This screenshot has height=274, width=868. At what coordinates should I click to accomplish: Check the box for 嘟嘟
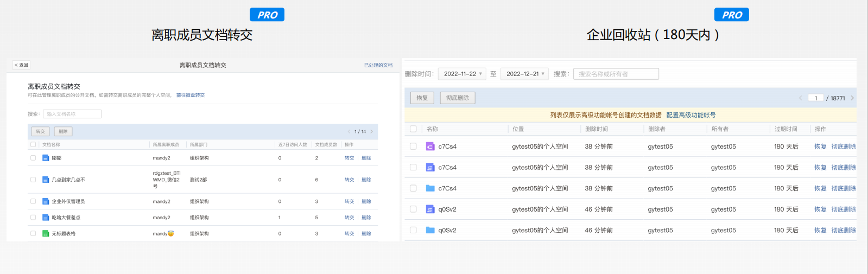point(33,158)
